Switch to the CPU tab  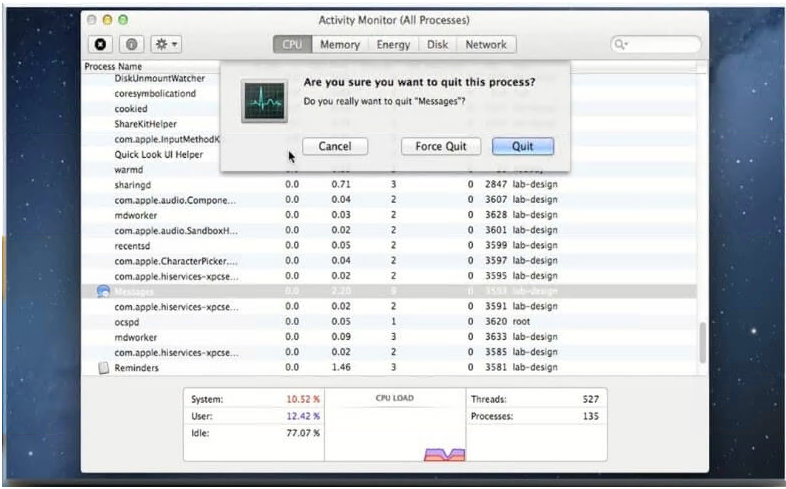pyautogui.click(x=292, y=45)
